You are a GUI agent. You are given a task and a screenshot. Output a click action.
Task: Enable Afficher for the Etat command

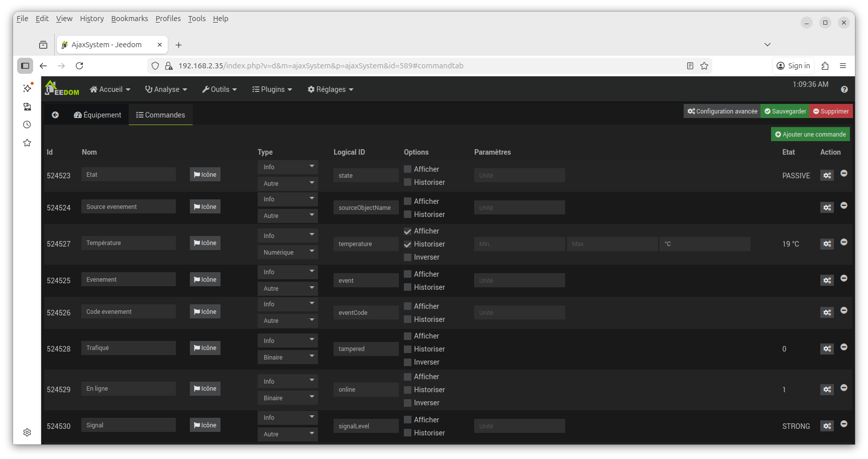pos(408,169)
